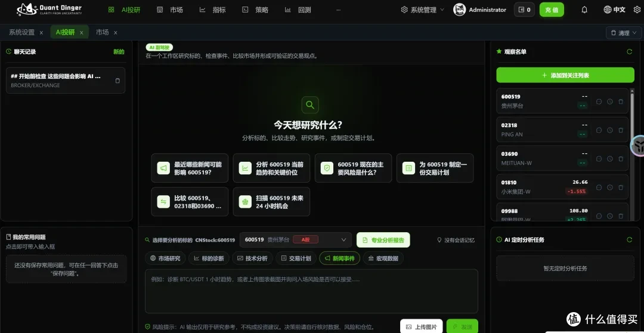Click the -1.55% change badge for 小米集团-W
The height and width of the screenshot is (333, 644).
[577, 191]
